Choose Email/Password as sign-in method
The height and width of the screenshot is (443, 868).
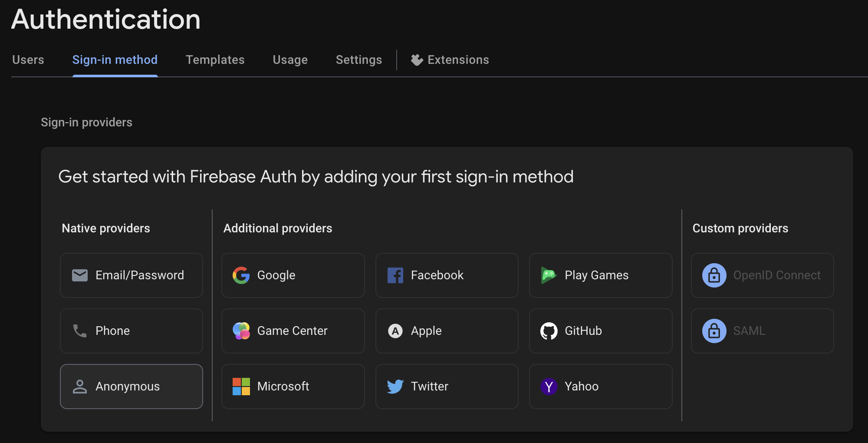click(131, 275)
